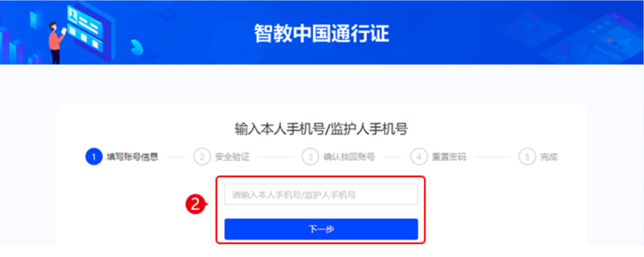
Task: Click the person illustration in banner
Action: [56, 43]
